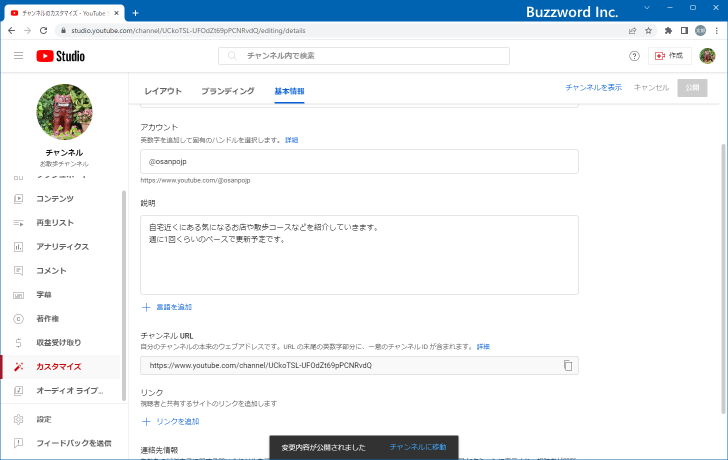Click 詳細 link under アカウント

pos(292,140)
